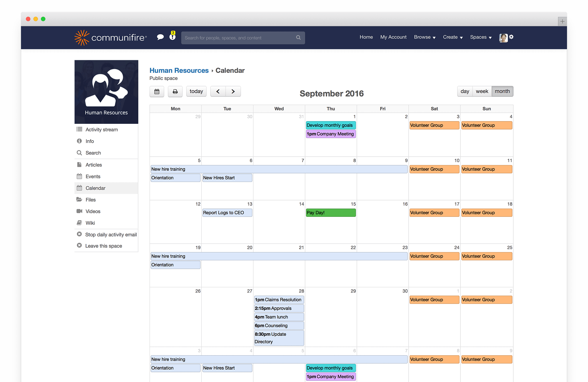Print the calendar using the printer icon
Image resolution: width=588 pixels, height=382 pixels.
tap(175, 91)
